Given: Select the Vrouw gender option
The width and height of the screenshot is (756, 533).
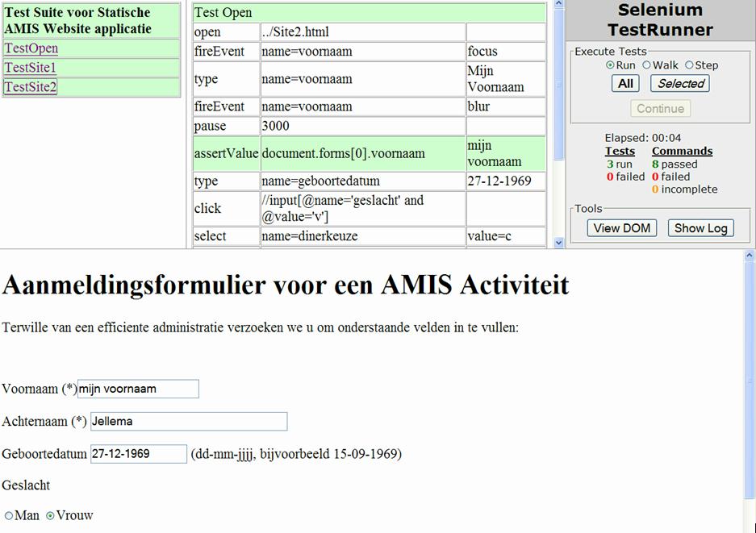Looking at the screenshot, I should click(50, 516).
